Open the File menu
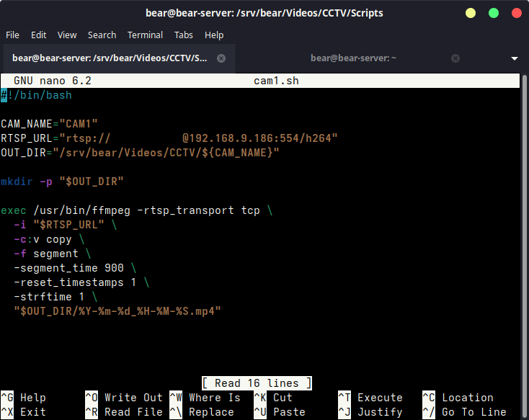 click(x=12, y=35)
